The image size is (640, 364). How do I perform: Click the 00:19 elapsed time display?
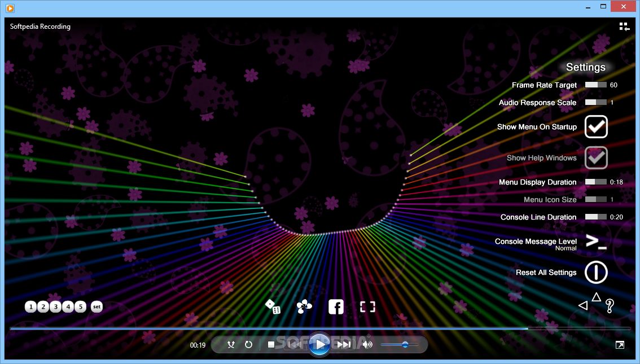pos(198,345)
